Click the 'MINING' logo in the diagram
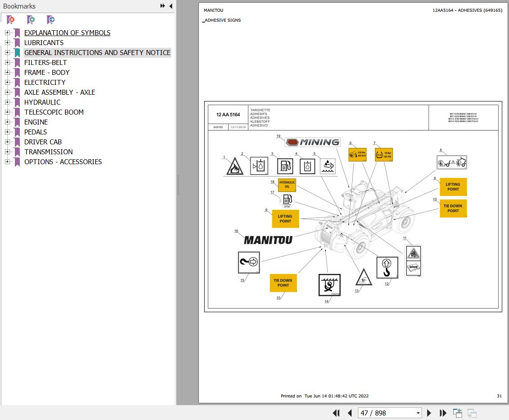Image resolution: width=509 pixels, height=420 pixels. [312, 142]
